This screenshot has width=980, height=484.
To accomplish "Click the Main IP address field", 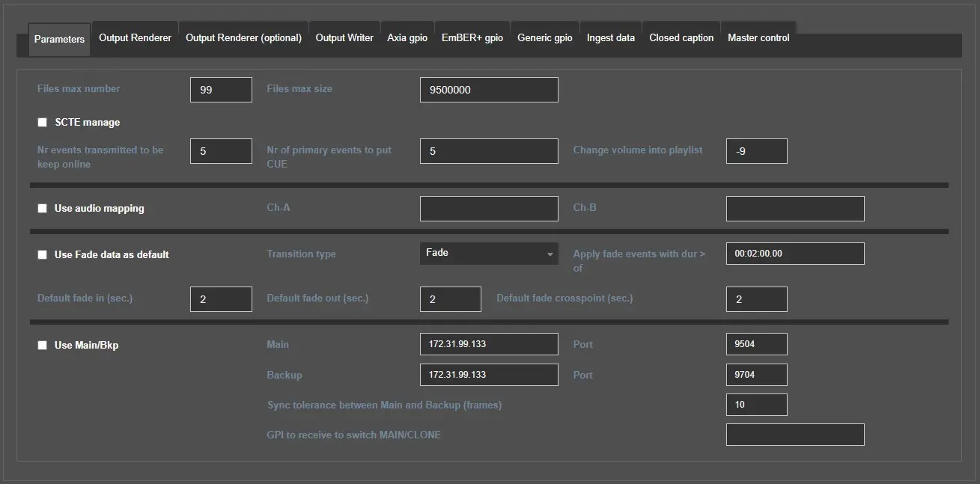I will 489,344.
